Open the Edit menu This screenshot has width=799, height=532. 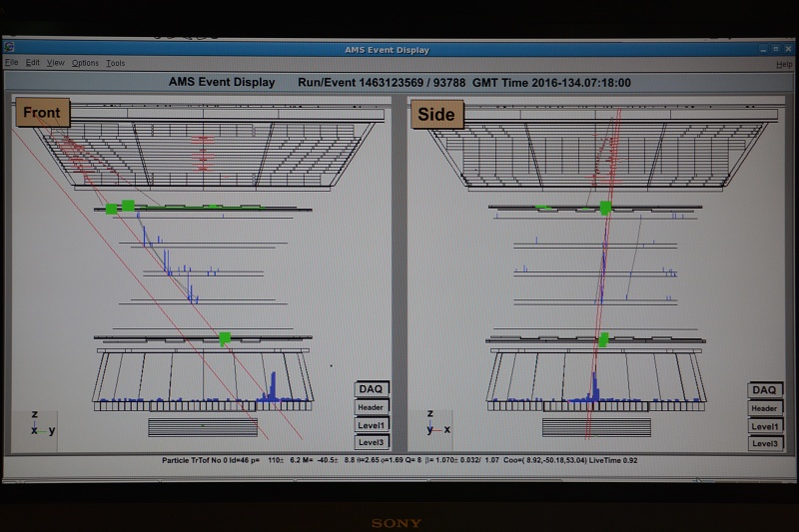33,63
